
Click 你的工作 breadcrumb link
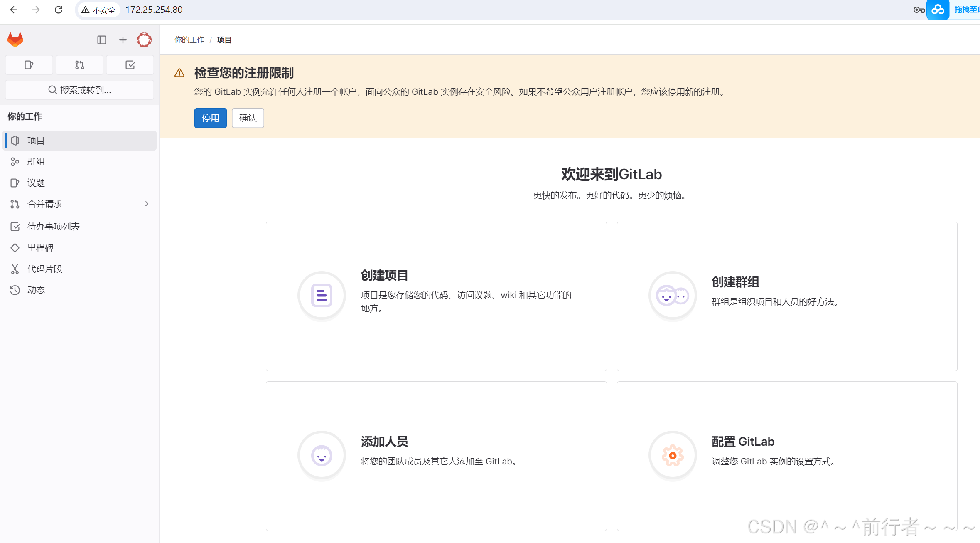coord(189,40)
